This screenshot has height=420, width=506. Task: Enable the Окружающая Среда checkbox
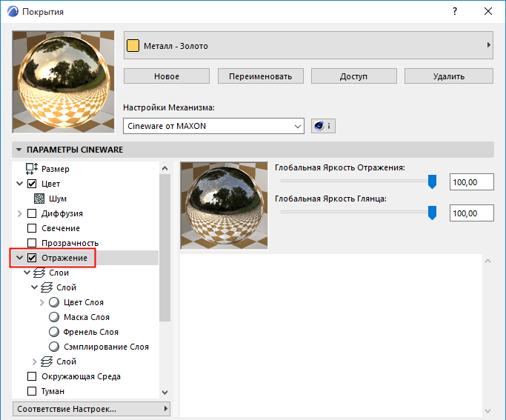point(32,376)
